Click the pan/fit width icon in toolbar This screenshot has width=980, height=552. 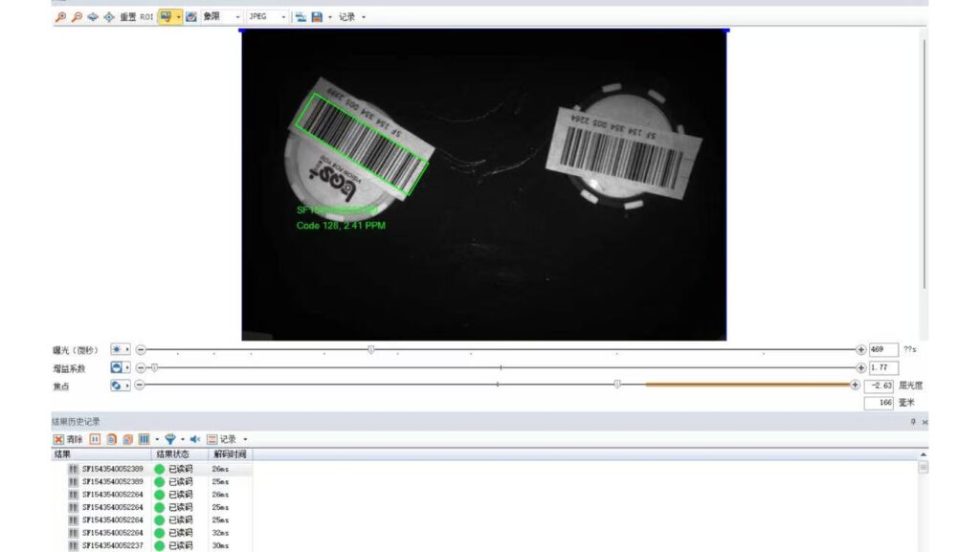tap(93, 17)
